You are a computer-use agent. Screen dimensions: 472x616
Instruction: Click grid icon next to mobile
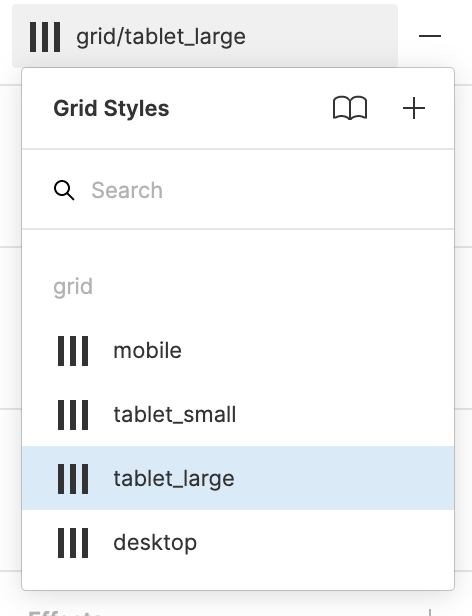(73, 351)
